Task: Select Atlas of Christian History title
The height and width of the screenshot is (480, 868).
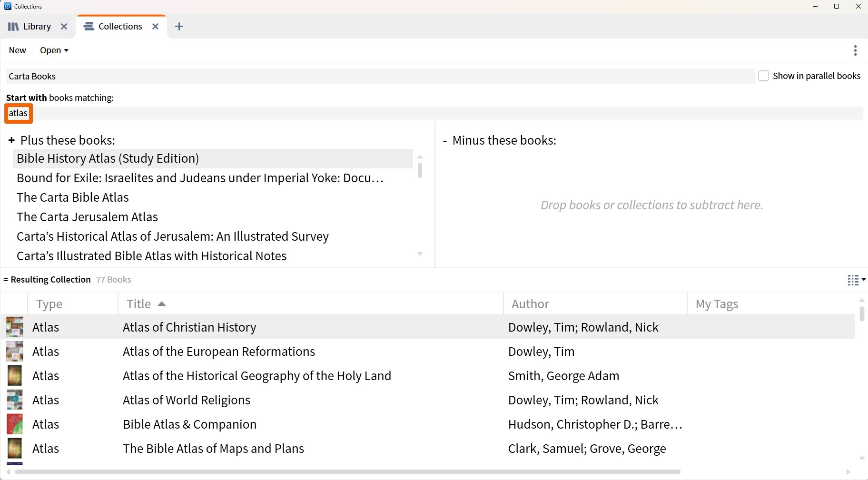Action: pos(189,327)
